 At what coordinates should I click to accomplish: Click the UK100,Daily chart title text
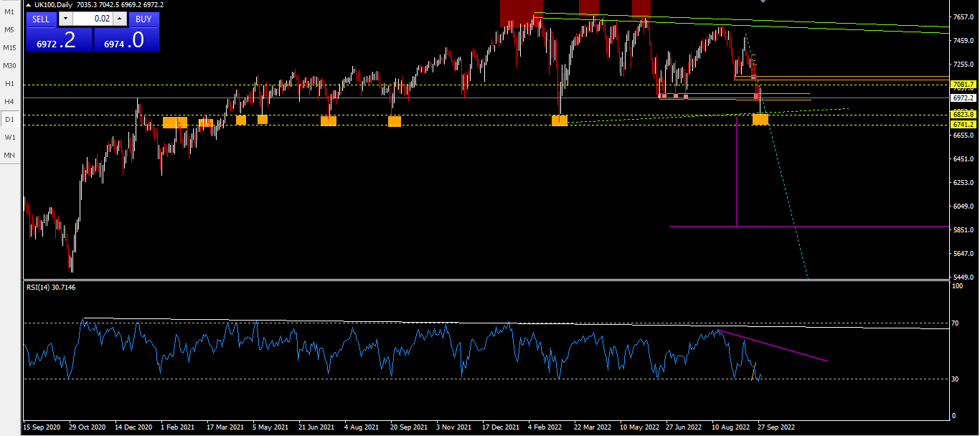pos(53,4)
